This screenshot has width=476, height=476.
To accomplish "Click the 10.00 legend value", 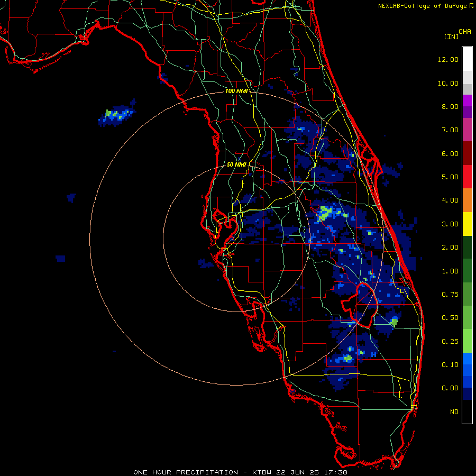I will click(x=448, y=83).
